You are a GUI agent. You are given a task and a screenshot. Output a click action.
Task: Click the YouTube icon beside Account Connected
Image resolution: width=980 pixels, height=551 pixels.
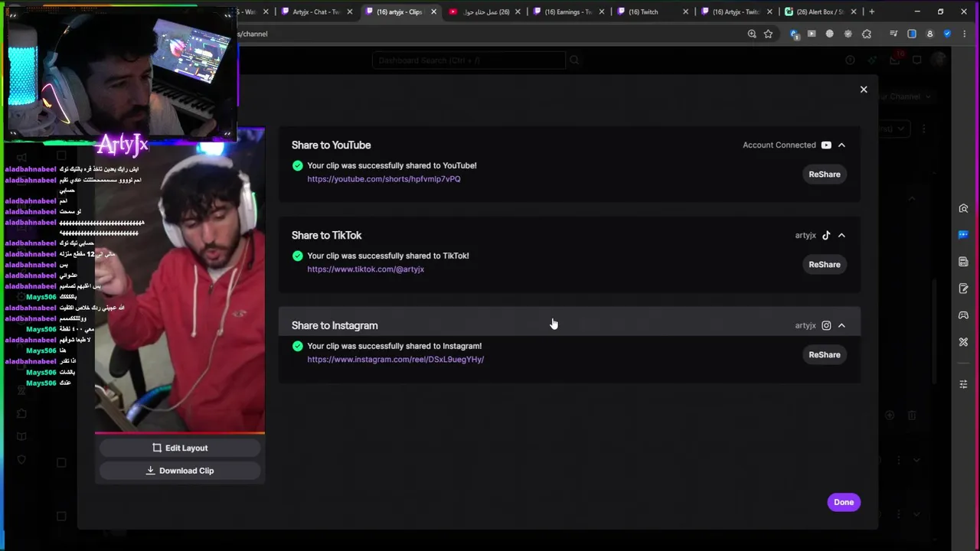[826, 145]
